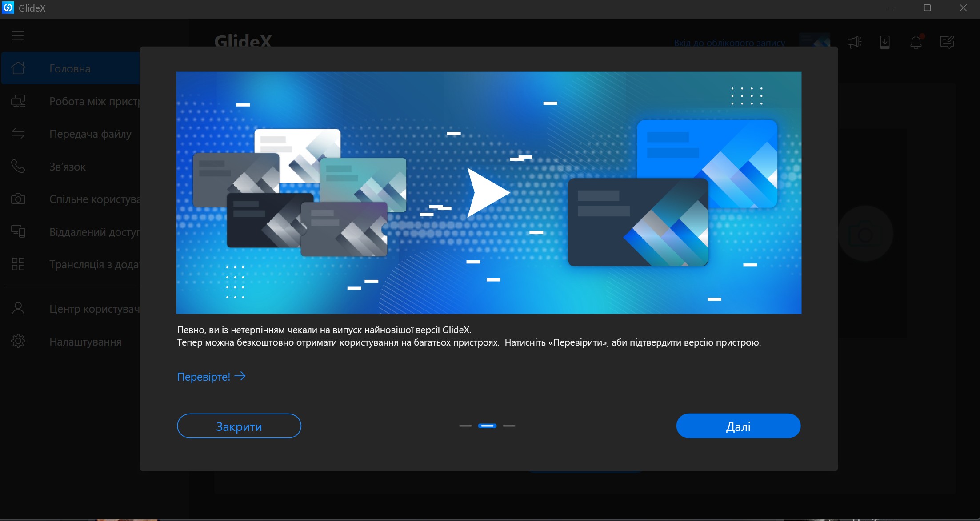The image size is (980, 521).
Task: Open Спільне користування sidebar item
Action: (x=71, y=199)
